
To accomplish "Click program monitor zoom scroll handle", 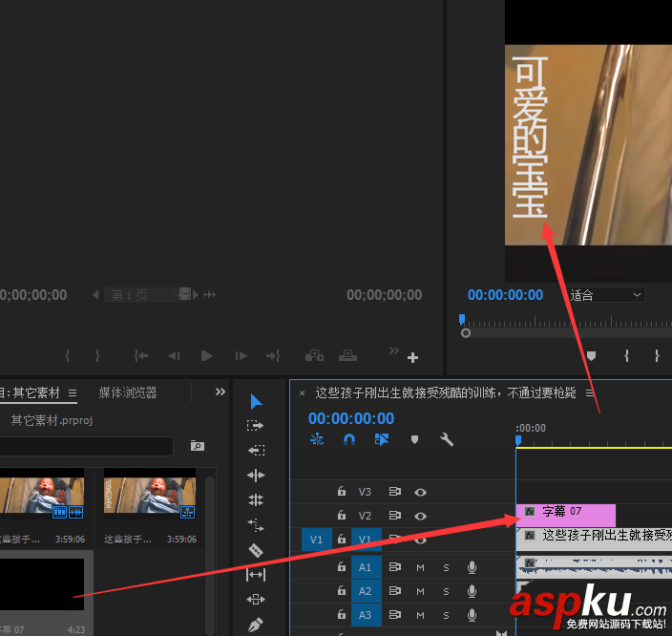I will (x=466, y=333).
